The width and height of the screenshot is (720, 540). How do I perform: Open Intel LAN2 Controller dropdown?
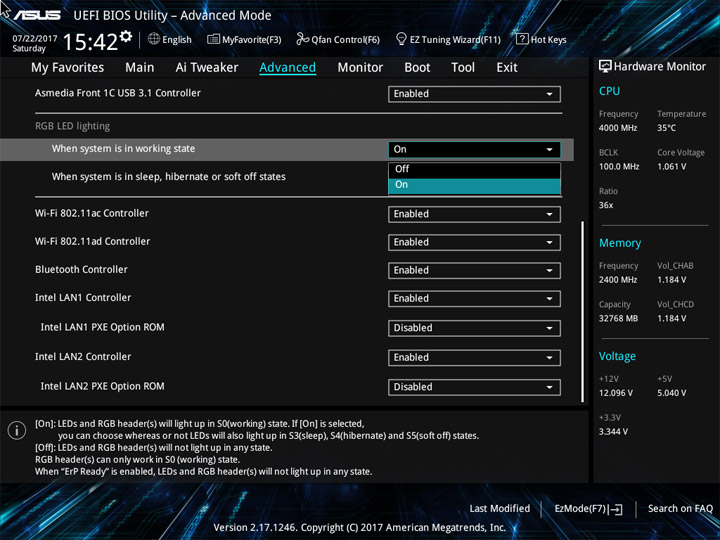pos(474,358)
